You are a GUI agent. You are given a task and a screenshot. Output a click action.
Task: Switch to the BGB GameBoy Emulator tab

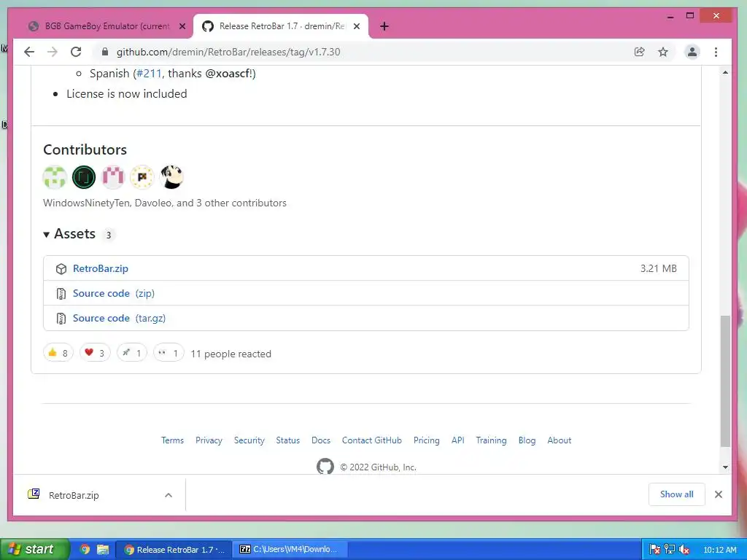(107, 26)
